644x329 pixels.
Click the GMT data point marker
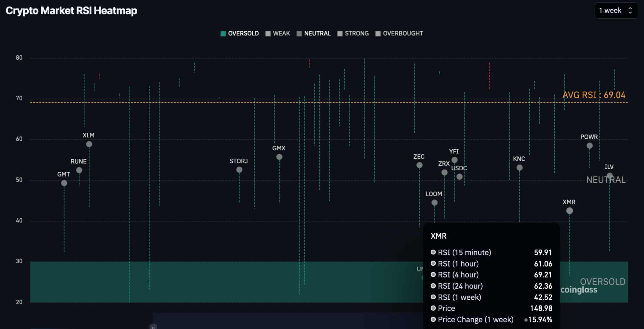point(64,183)
